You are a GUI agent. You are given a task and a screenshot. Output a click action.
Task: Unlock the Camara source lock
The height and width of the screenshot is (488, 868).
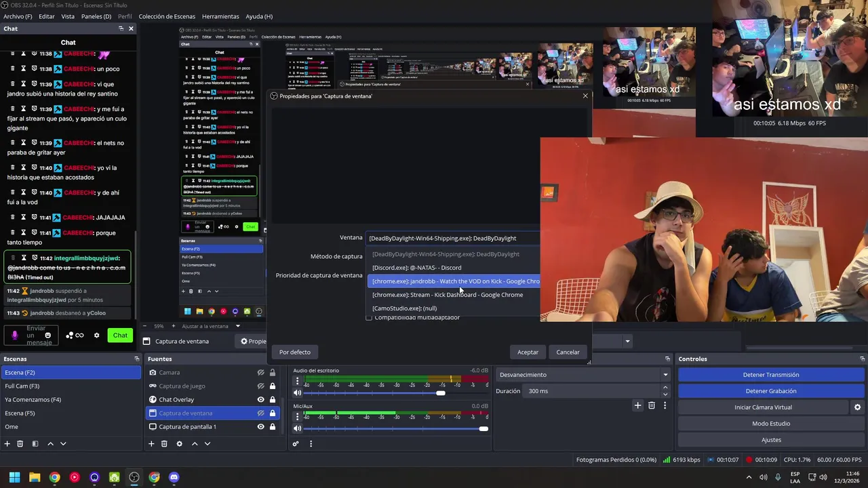click(273, 373)
